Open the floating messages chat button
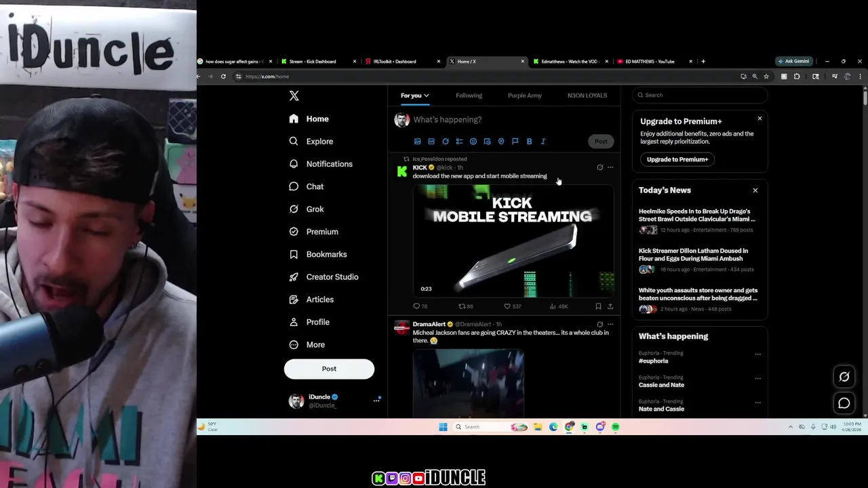868x488 pixels. 844,403
